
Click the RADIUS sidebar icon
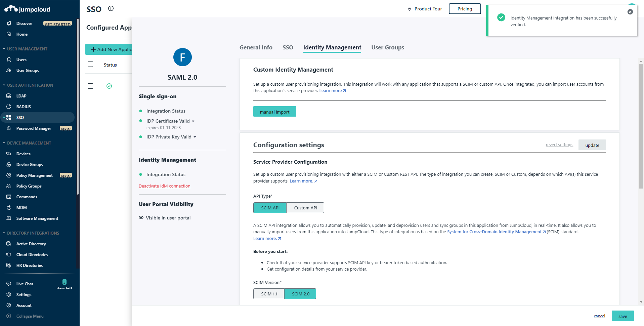click(9, 107)
